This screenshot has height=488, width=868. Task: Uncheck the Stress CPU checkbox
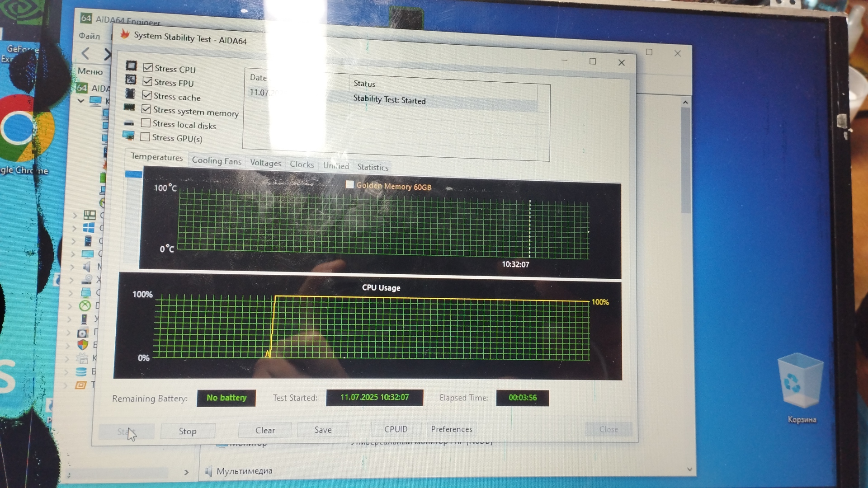[148, 68]
